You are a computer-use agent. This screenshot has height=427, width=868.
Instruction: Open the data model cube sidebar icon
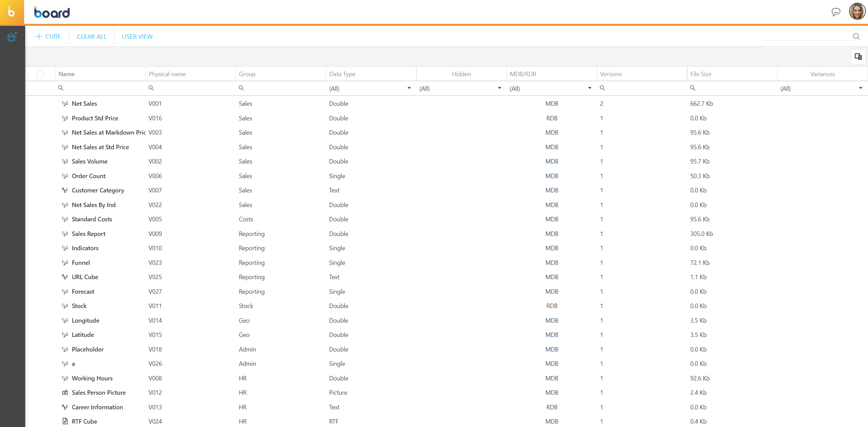pyautogui.click(x=12, y=37)
